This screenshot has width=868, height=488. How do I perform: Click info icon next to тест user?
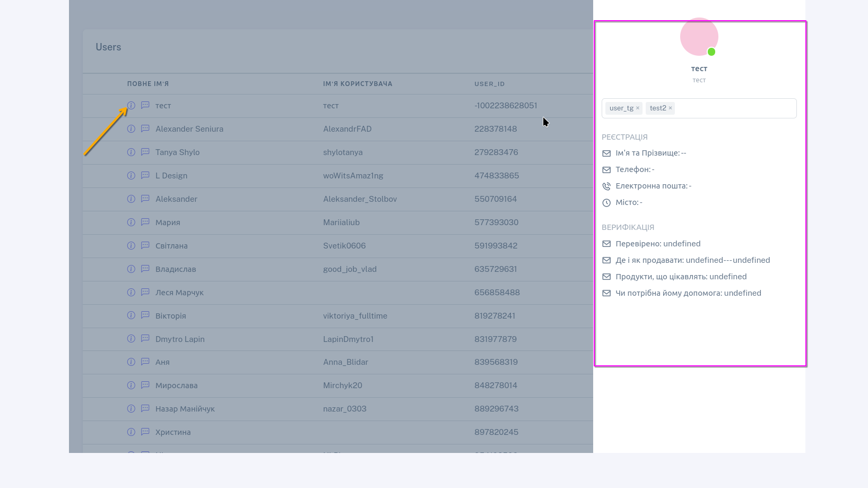click(131, 106)
